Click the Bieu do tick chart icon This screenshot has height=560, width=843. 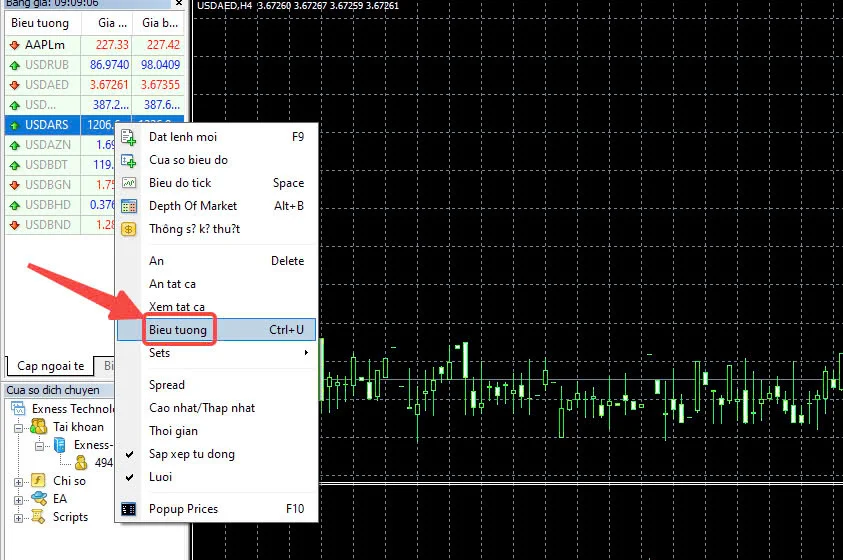128,183
